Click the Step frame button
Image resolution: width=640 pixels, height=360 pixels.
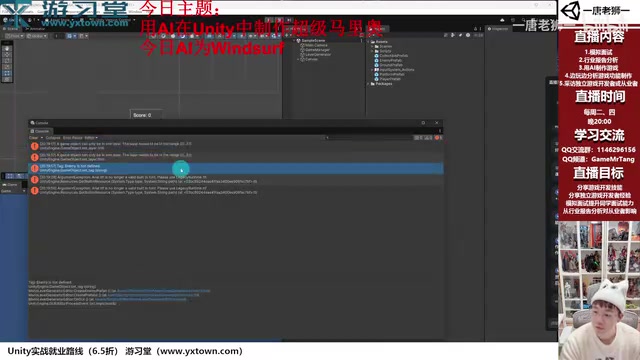click(289, 20)
